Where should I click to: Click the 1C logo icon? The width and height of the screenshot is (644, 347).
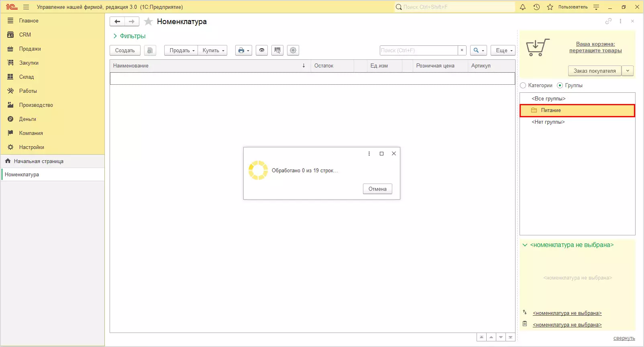(12, 7)
